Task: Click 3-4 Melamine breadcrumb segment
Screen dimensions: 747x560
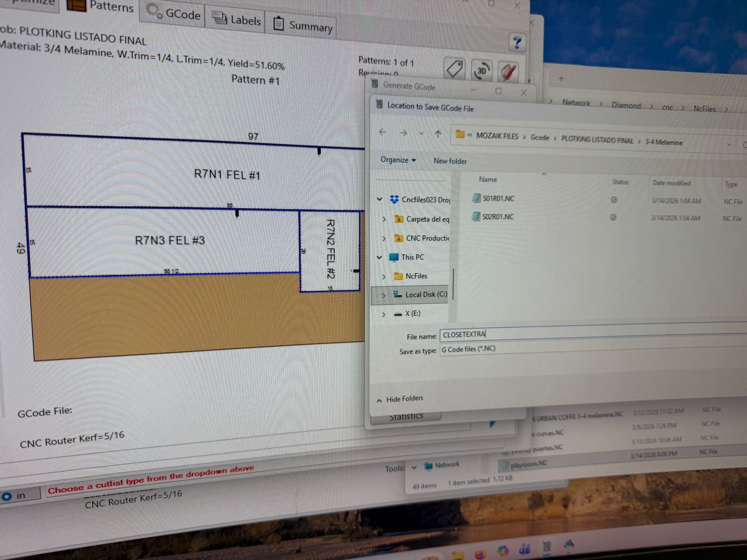Action: 663,142
